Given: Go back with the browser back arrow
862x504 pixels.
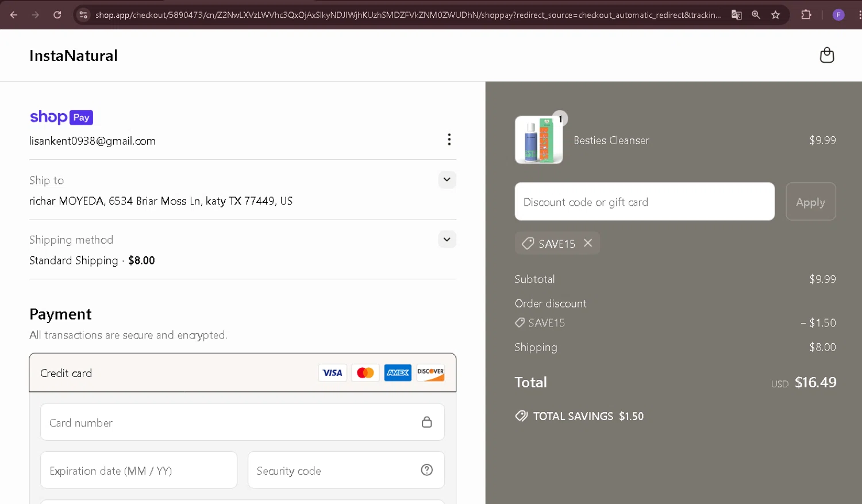Looking at the screenshot, I should [14, 15].
